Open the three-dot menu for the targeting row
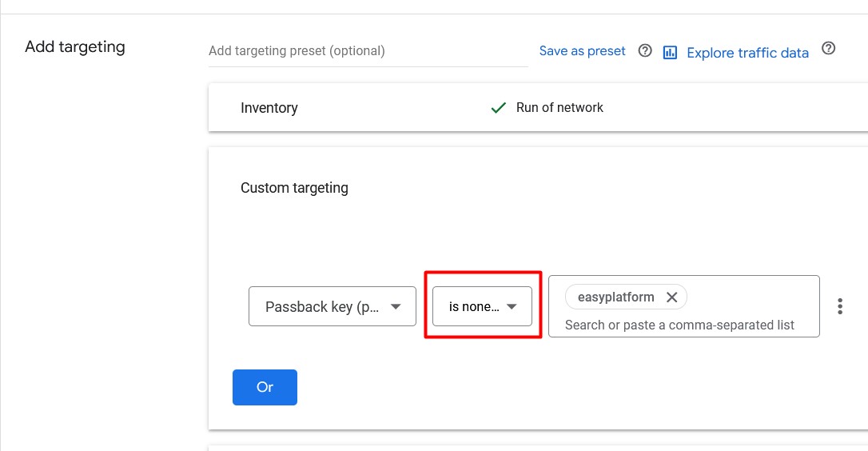Screen dimensions: 868x451 pos(840,306)
